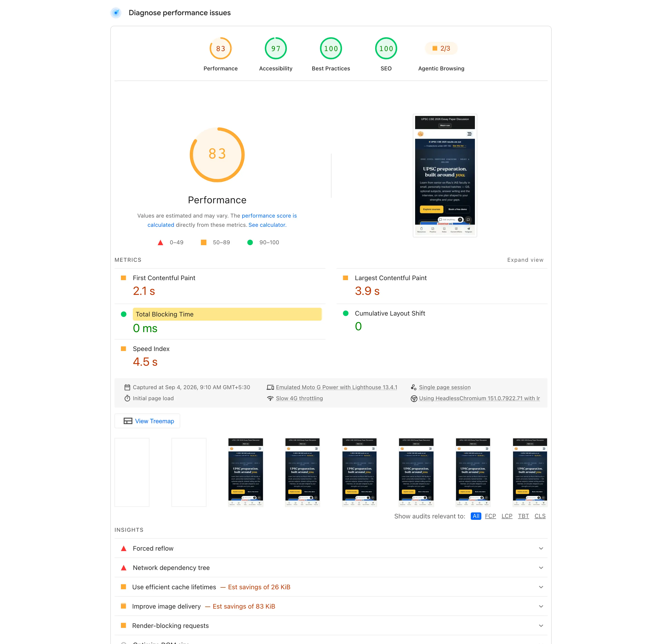662x644 pixels.
Task: Click Est savings of 83 KiB text
Action: click(244, 607)
